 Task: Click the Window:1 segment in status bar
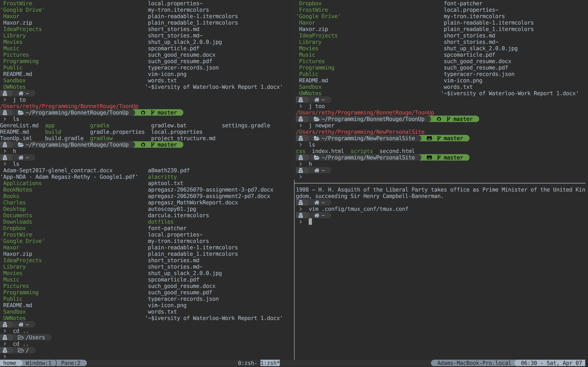pos(38,363)
